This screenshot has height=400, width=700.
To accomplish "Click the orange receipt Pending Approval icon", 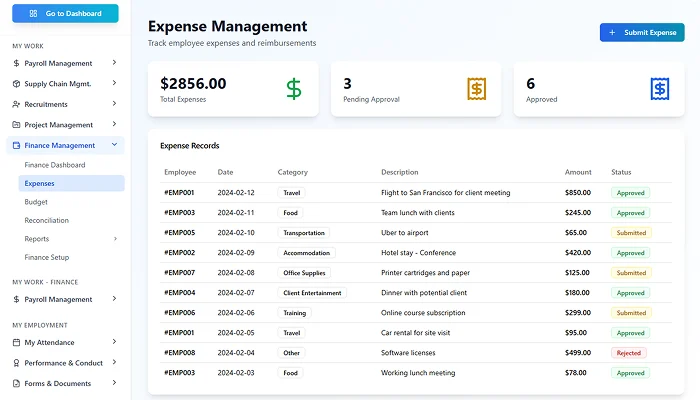I will [x=477, y=89].
